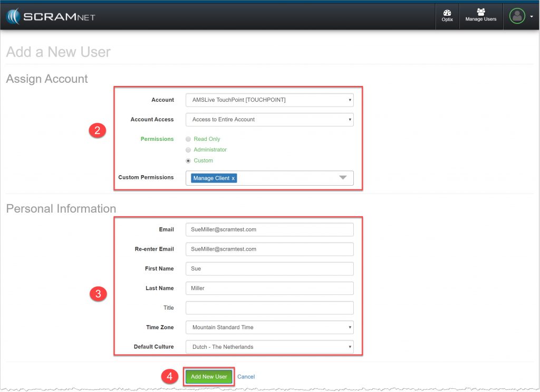Click the SCRAMnet logo
540x392 pixels.
point(51,15)
